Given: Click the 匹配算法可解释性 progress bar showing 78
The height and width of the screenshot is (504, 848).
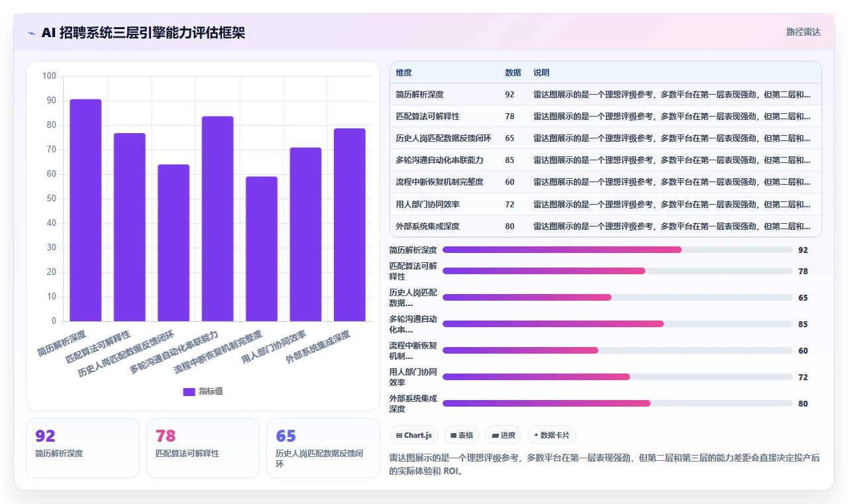Looking at the screenshot, I should (x=617, y=271).
